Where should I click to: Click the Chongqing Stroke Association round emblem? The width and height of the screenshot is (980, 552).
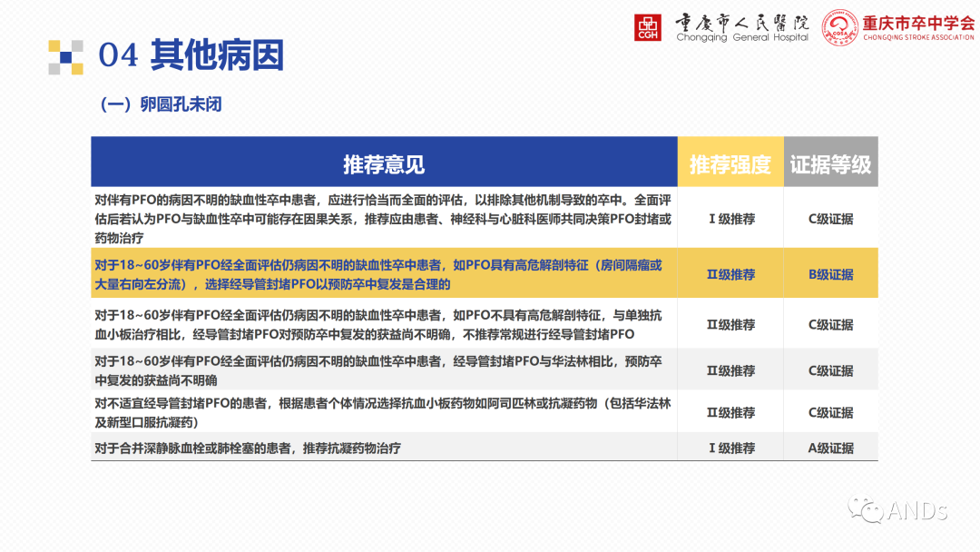(x=839, y=27)
